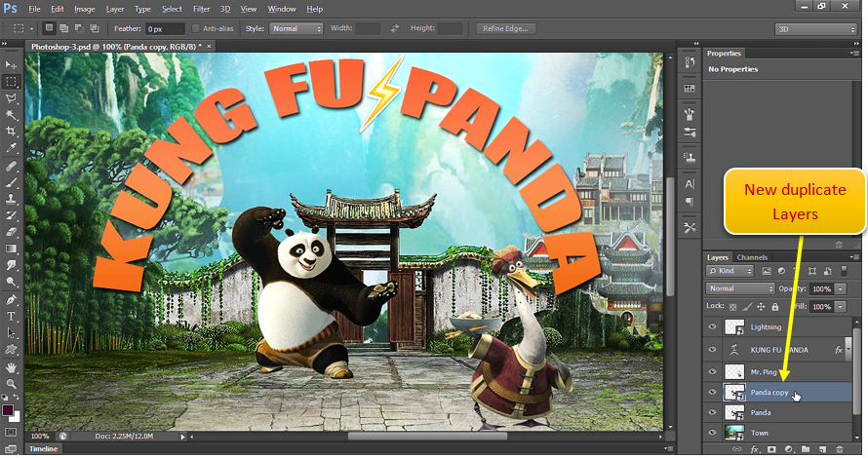The height and width of the screenshot is (458, 868).
Task: Select the Path Selection tool
Action: [x=11, y=333]
